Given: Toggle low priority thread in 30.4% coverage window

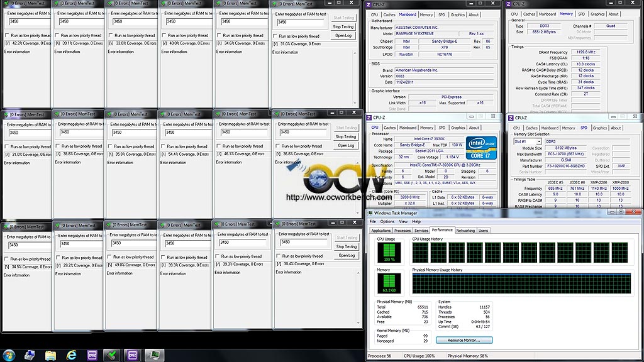Looking at the screenshot, I should click(278, 256).
